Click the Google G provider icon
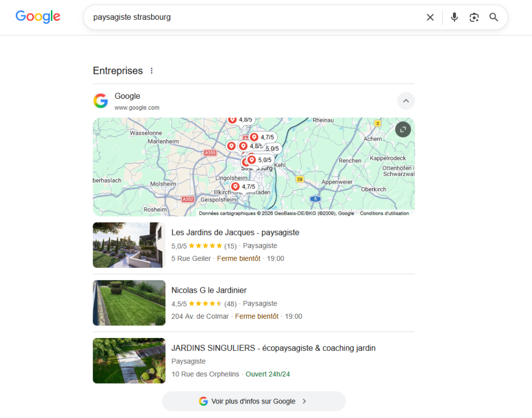Screen dimensions: 532x418 pyautogui.click(x=101, y=101)
